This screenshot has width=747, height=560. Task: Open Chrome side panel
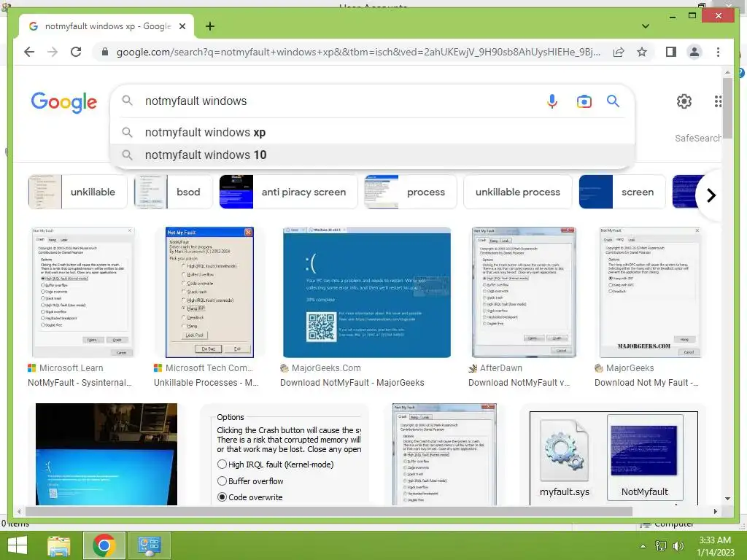click(671, 52)
